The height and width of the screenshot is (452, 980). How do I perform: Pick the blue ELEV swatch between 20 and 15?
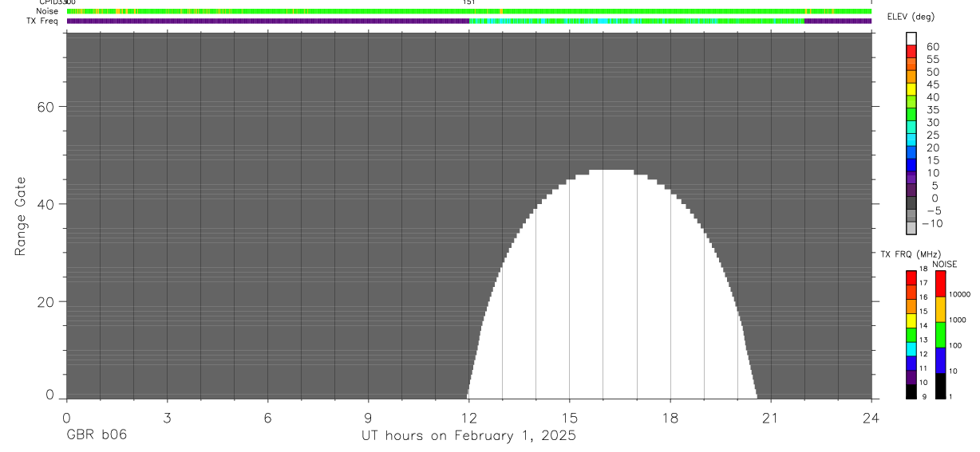[x=911, y=153]
